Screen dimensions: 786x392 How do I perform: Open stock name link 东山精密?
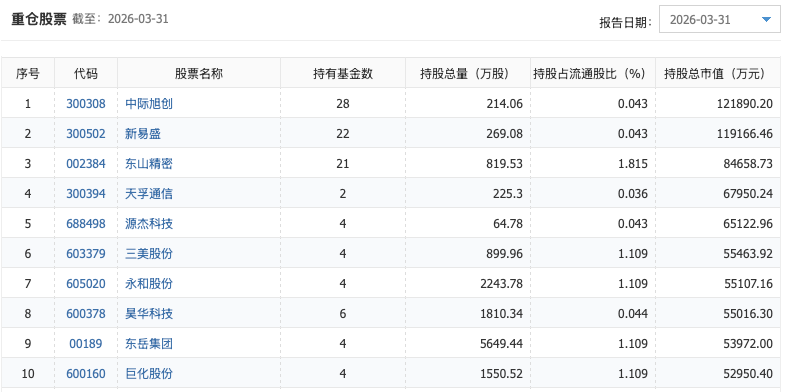[x=149, y=164]
